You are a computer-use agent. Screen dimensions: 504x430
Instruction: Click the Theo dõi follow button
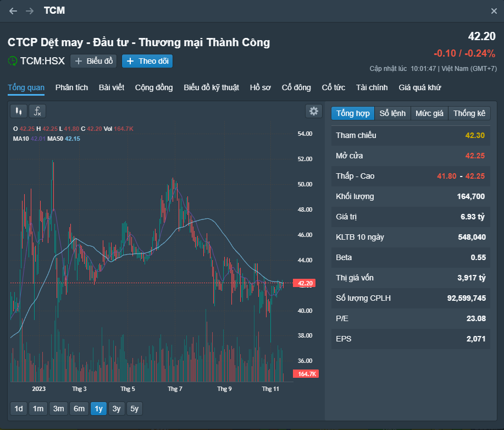click(x=147, y=61)
